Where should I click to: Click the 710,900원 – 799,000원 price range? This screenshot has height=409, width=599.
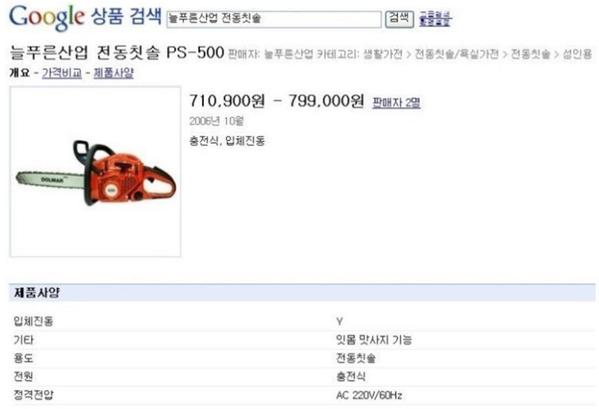coord(277,101)
